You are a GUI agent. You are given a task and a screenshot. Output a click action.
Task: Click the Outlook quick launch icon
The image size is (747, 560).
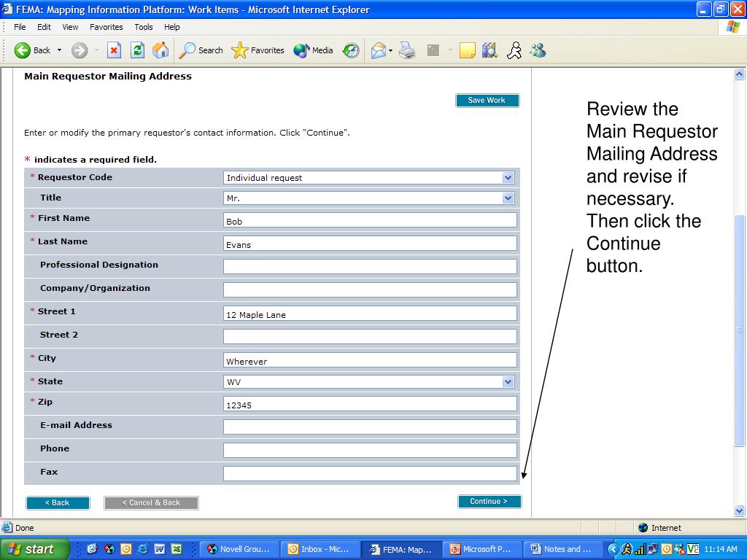click(x=125, y=549)
